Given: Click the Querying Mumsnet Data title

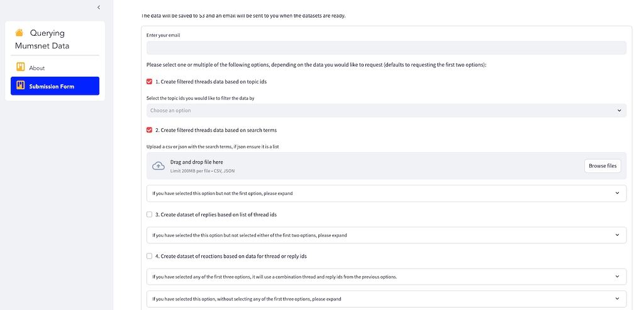Looking at the screenshot, I should [x=42, y=40].
